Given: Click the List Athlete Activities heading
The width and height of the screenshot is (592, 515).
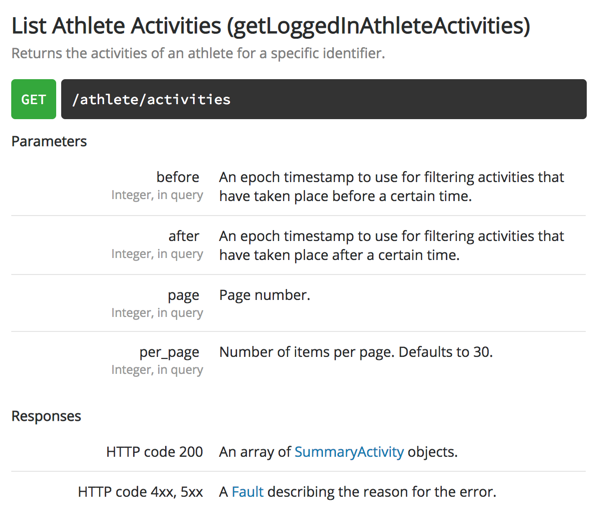Looking at the screenshot, I should coord(271,26).
